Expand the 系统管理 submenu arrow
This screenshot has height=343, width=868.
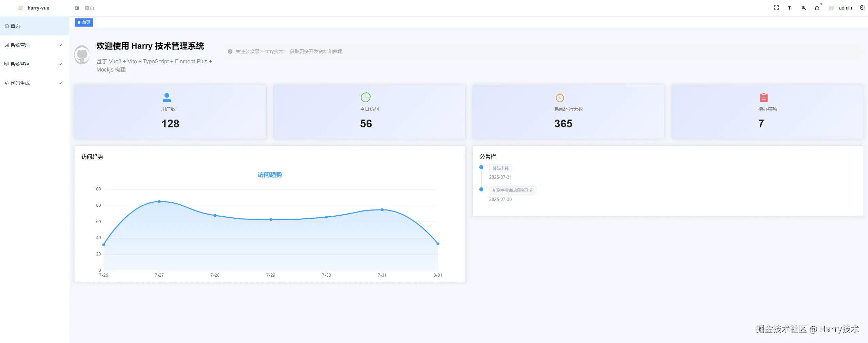click(x=60, y=45)
